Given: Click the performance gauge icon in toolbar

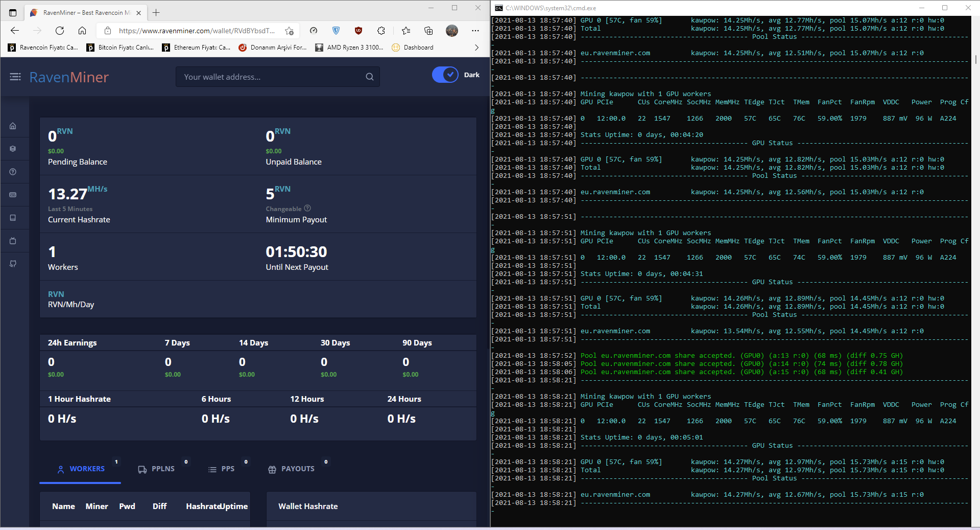Looking at the screenshot, I should (x=314, y=31).
